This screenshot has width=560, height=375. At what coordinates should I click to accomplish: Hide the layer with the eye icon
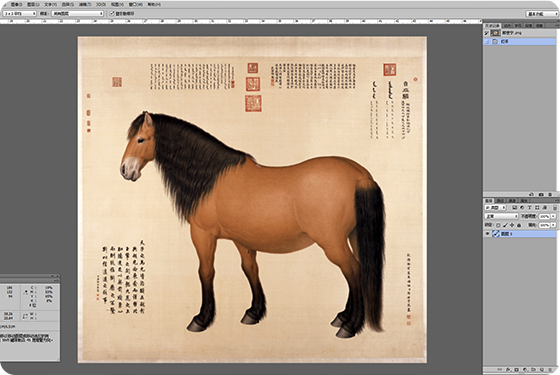coord(488,234)
